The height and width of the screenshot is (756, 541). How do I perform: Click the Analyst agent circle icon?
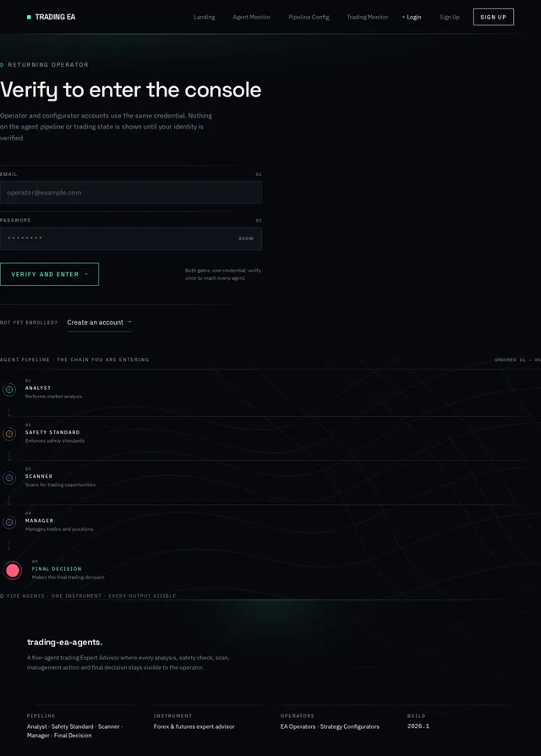[x=9, y=390]
